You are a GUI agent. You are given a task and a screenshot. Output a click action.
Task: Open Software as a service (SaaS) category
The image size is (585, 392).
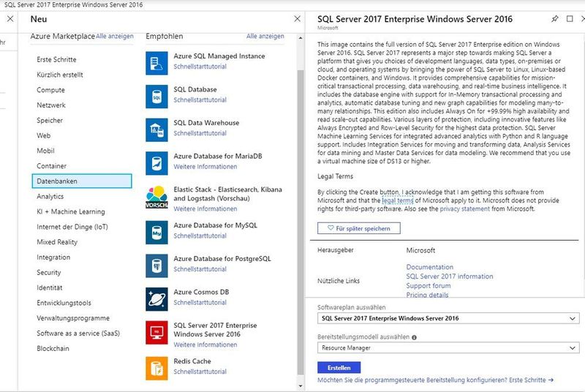pyautogui.click(x=78, y=333)
